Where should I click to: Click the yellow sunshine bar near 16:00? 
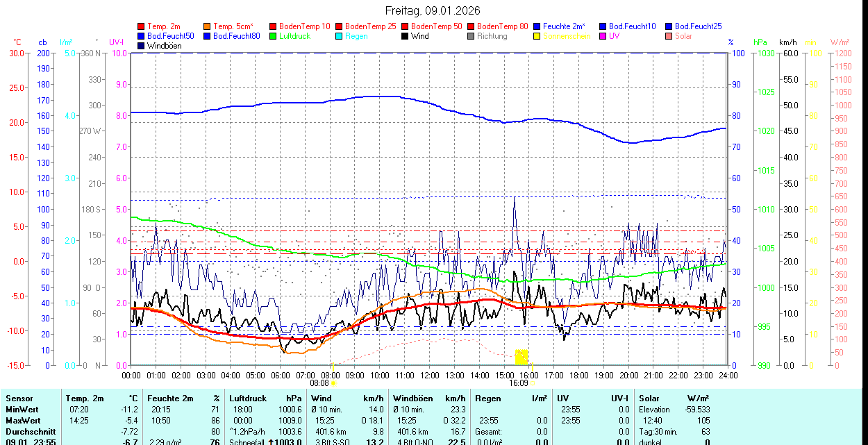[x=521, y=357]
